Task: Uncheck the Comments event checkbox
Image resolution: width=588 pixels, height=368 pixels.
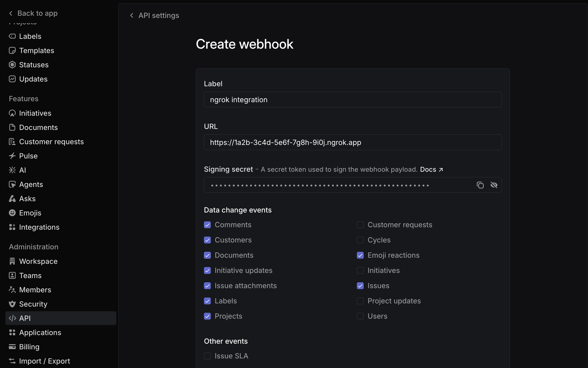Action: click(207, 225)
